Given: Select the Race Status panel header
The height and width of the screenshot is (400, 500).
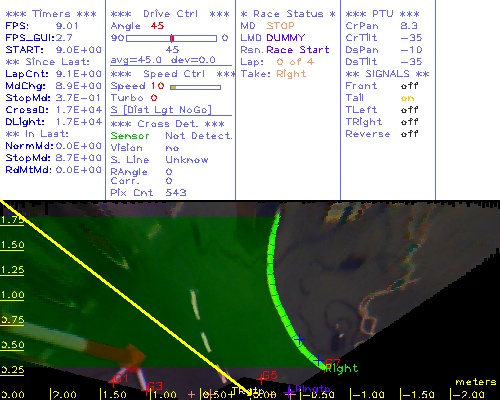Looking at the screenshot, I should coord(288,14).
